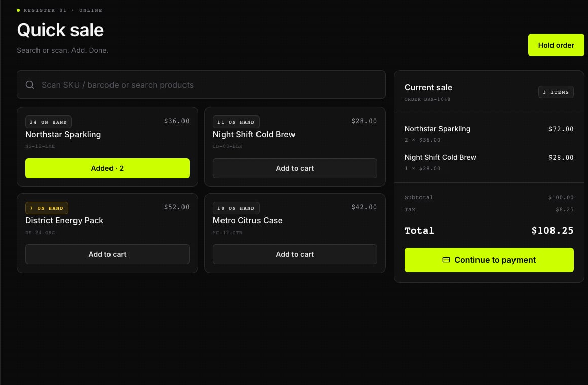Click the 7 ON HAND low stock badge
This screenshot has height=385, width=588.
47,208
